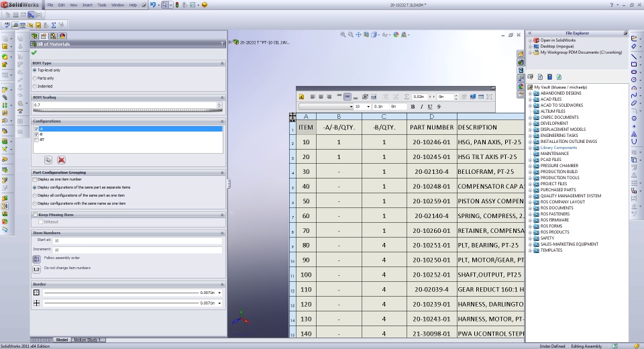644x349 pixels.
Task: Collapse the Border section
Action: click(x=222, y=285)
